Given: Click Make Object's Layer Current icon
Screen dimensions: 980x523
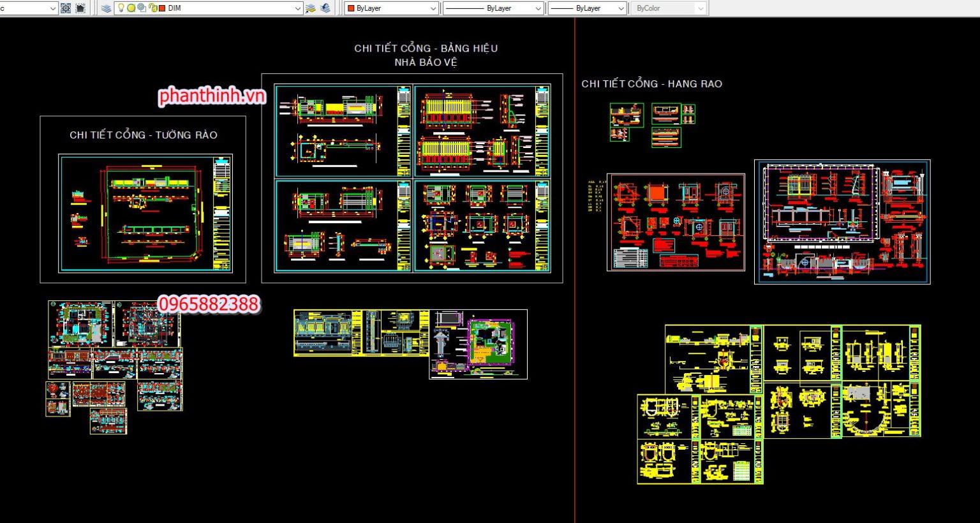Looking at the screenshot, I should [x=311, y=8].
